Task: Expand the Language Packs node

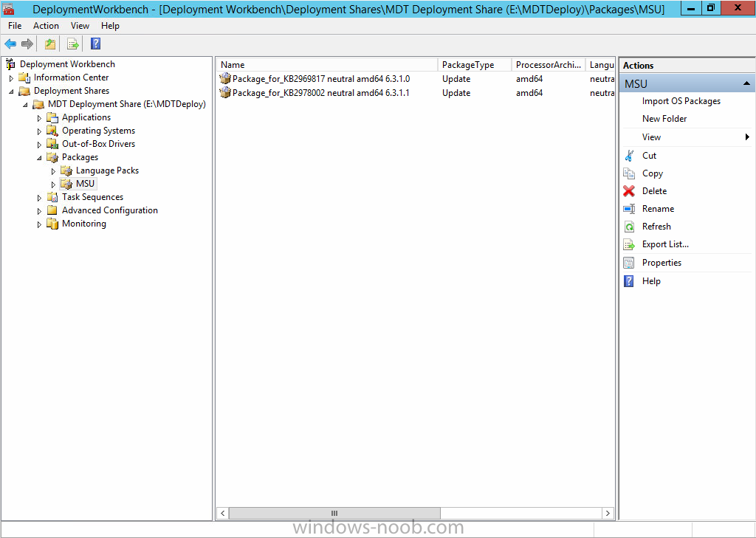Action: (53, 171)
